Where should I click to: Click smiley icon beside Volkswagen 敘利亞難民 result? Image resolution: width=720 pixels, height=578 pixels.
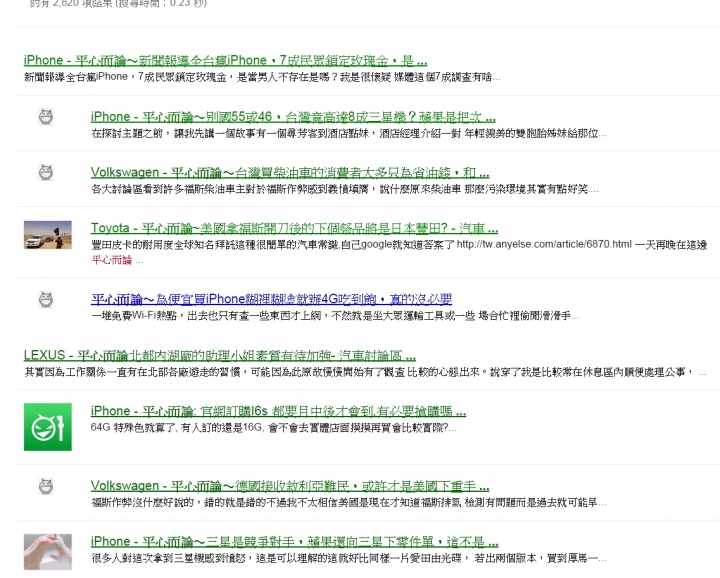click(45, 486)
